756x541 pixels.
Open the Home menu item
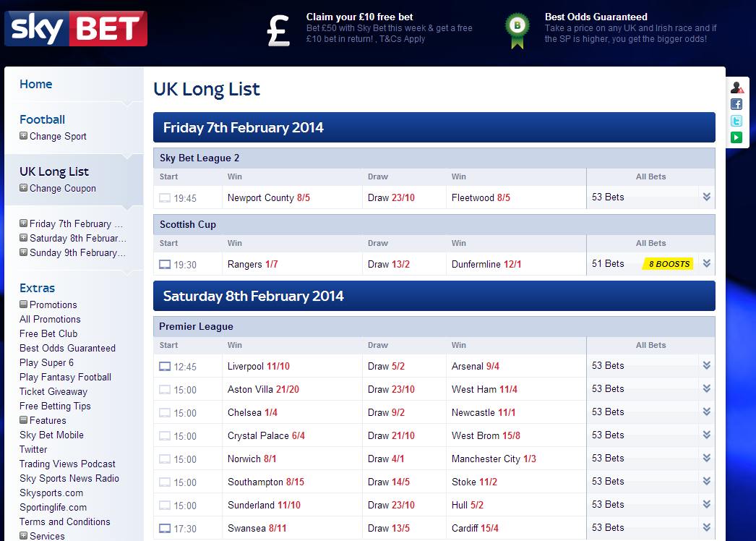pyautogui.click(x=35, y=84)
